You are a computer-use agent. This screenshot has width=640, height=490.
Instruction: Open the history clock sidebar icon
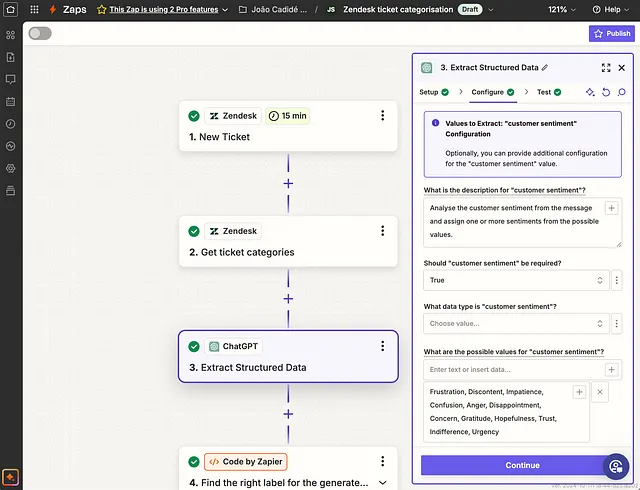coord(11,124)
